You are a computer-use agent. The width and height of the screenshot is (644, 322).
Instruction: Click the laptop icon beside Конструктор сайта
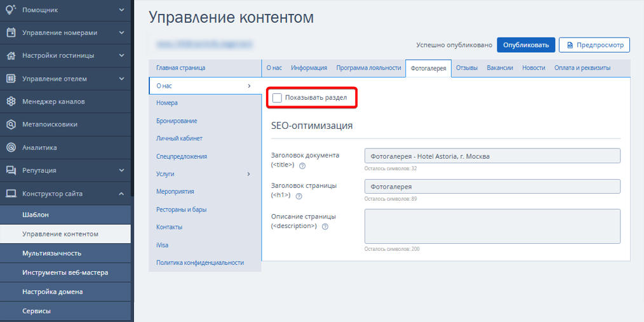pyautogui.click(x=11, y=194)
